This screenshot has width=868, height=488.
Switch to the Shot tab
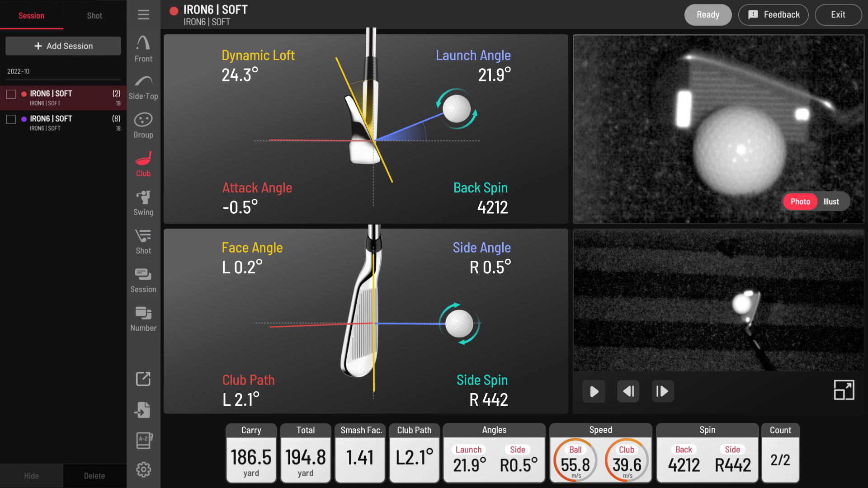pyautogui.click(x=94, y=16)
